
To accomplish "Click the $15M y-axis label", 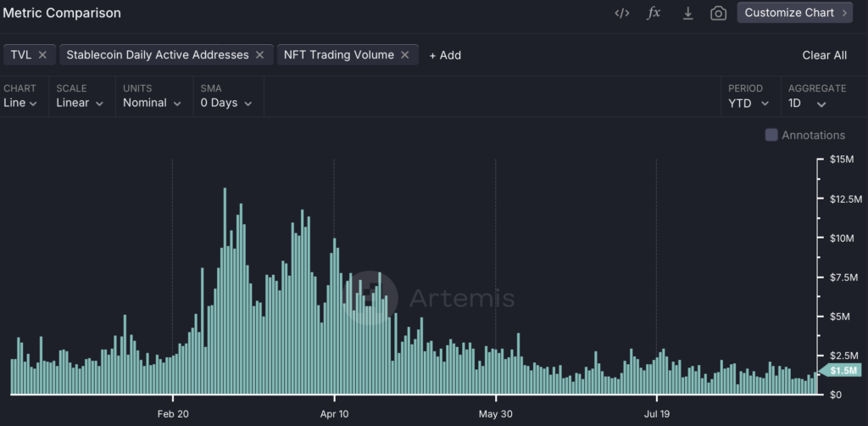I will click(x=842, y=160).
